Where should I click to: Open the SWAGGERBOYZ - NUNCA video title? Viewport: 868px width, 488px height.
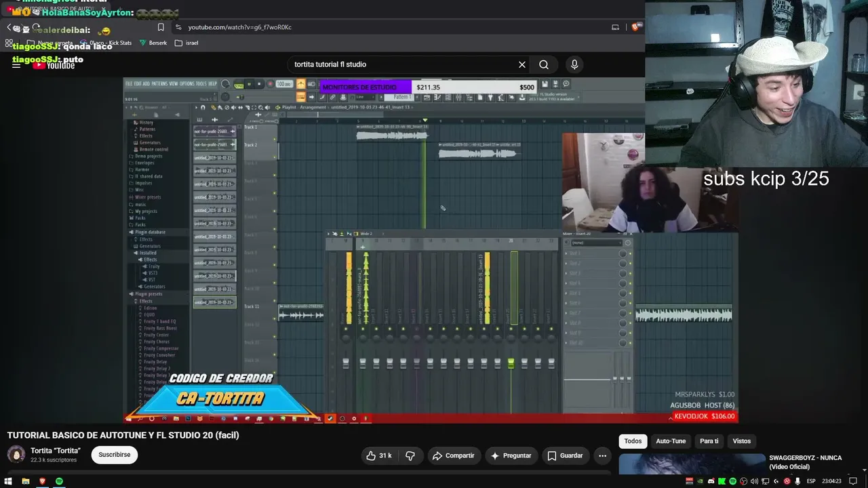(806, 462)
